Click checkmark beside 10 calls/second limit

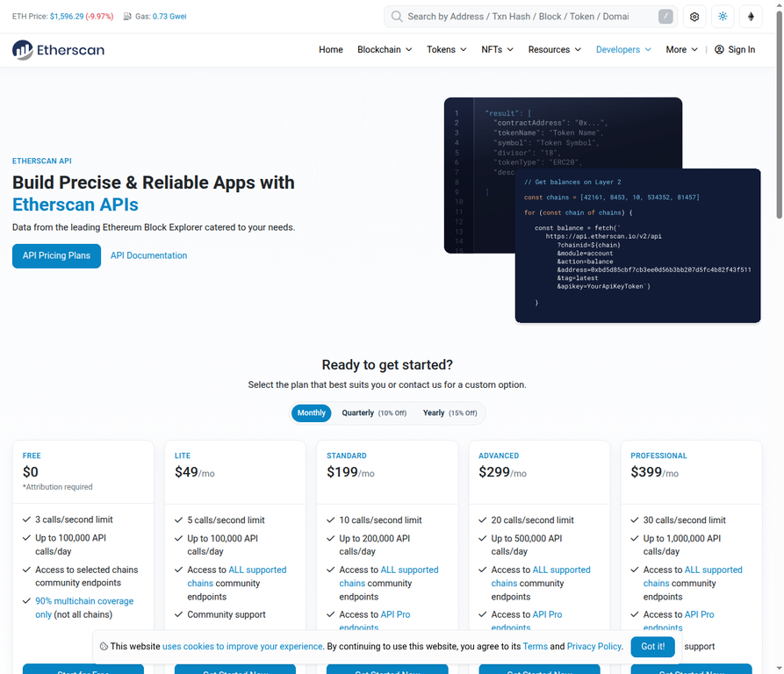(330, 520)
